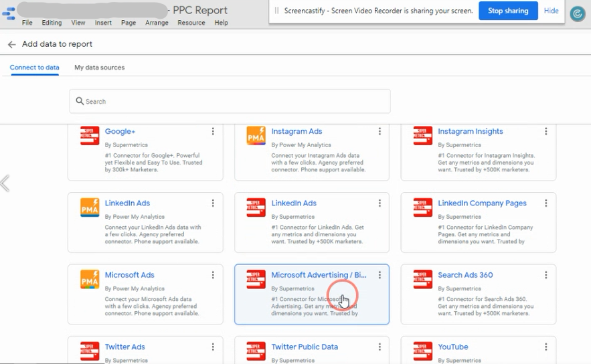
Task: Select Microsoft Ads connector title
Action: (129, 275)
